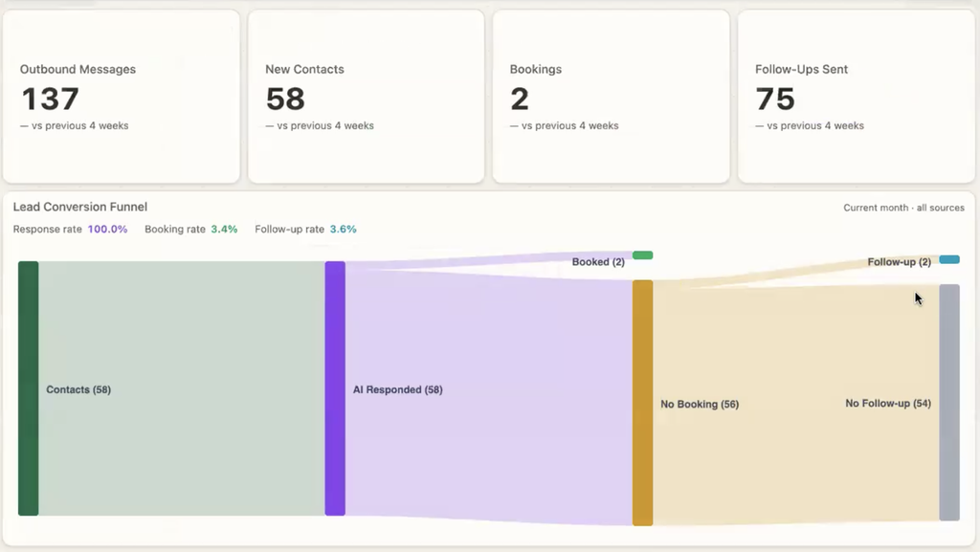Click the Current month all sources label
This screenshot has width=980, height=552.
coord(903,208)
